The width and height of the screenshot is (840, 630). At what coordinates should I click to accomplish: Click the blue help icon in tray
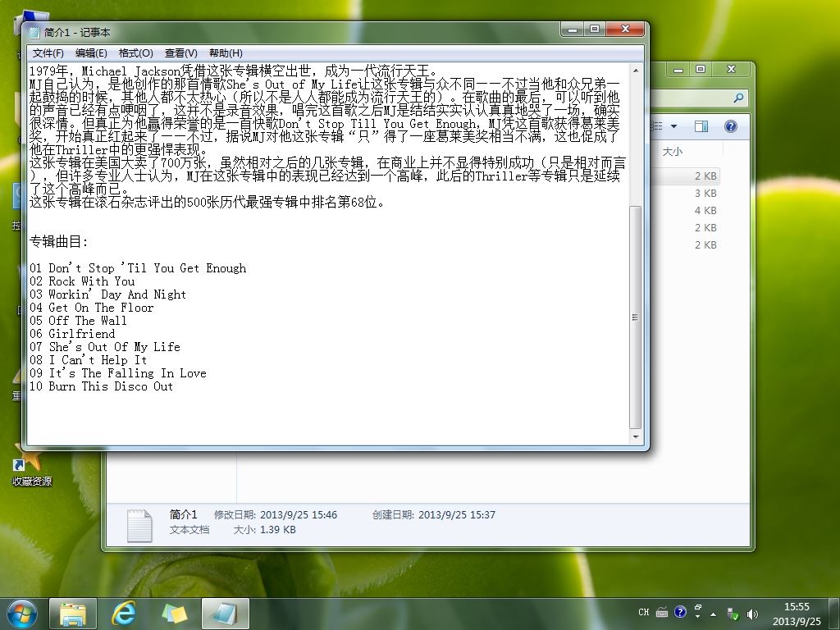(x=680, y=612)
